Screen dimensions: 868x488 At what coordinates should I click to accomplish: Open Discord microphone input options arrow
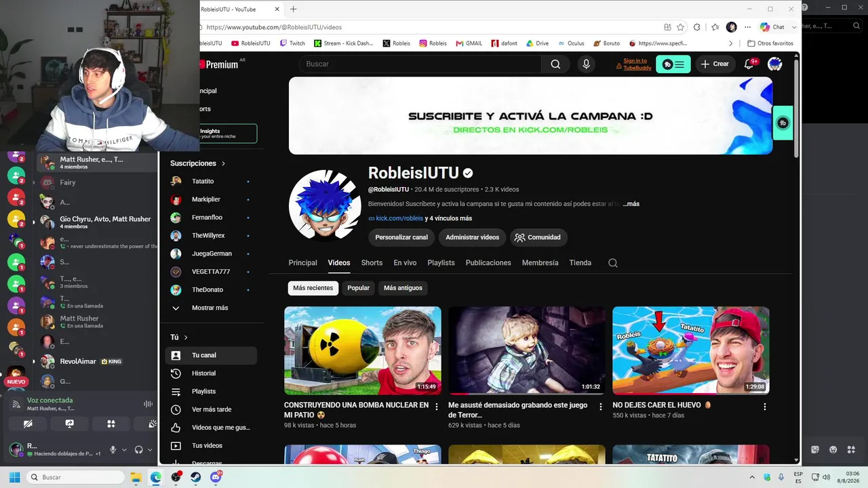click(x=124, y=449)
